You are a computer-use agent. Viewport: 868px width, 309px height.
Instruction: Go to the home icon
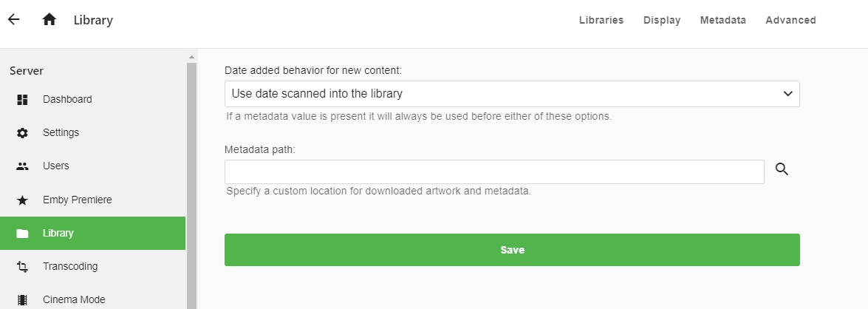[x=49, y=20]
